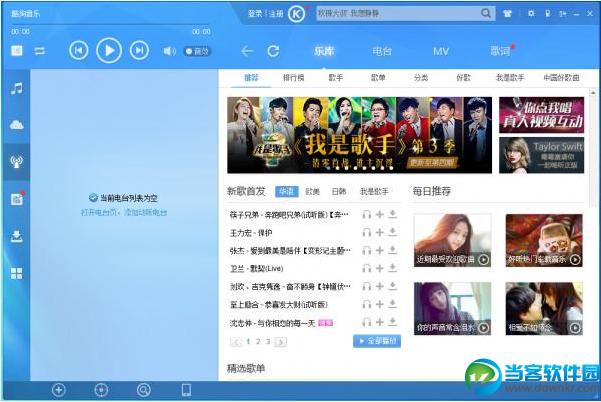Click the 注册 register link
601x402 pixels.
tap(276, 14)
